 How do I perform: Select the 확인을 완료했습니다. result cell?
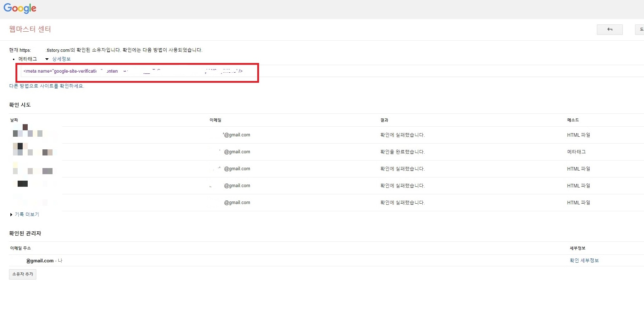(403, 152)
